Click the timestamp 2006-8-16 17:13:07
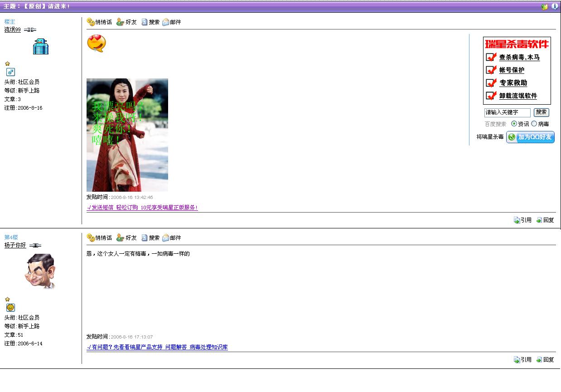This screenshot has width=561, height=392. (132, 337)
